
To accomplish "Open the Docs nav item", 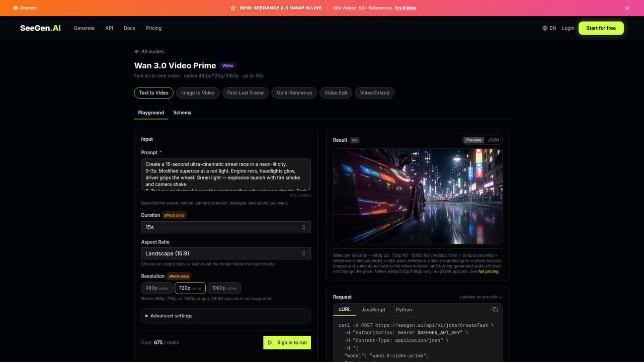I will 129,28.
